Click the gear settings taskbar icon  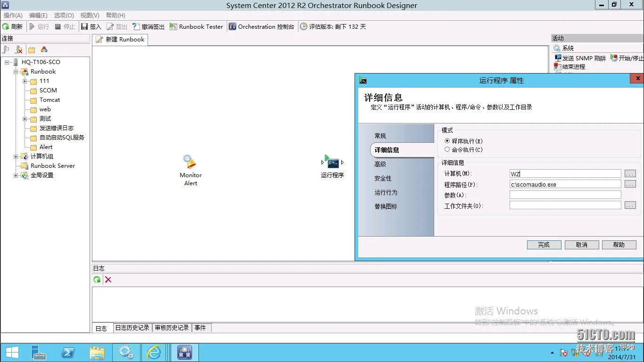[x=126, y=352]
